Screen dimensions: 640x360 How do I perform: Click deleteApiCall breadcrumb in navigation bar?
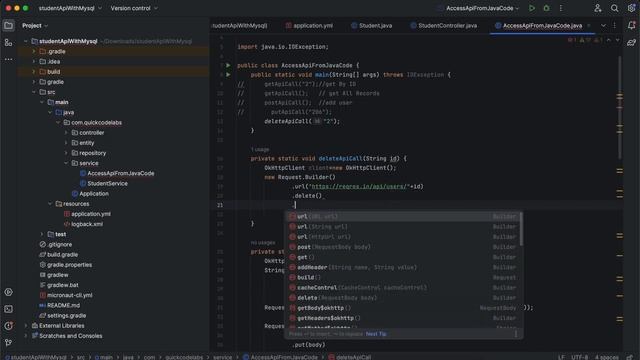(x=349, y=357)
